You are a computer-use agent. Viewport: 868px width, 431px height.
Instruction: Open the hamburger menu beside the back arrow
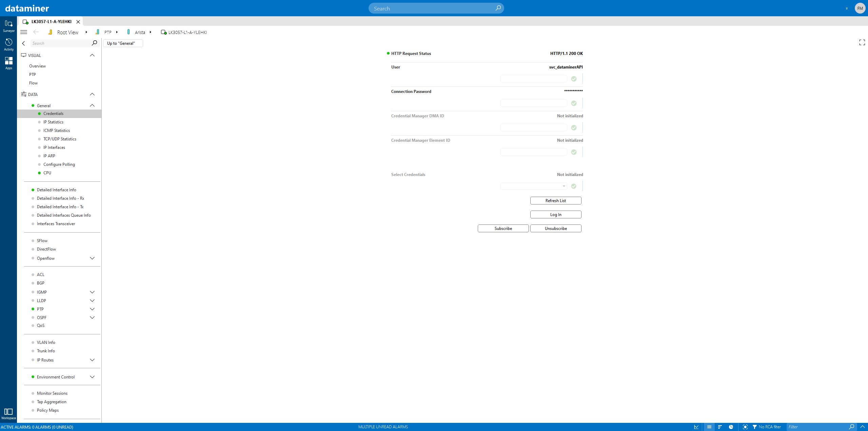click(x=24, y=32)
